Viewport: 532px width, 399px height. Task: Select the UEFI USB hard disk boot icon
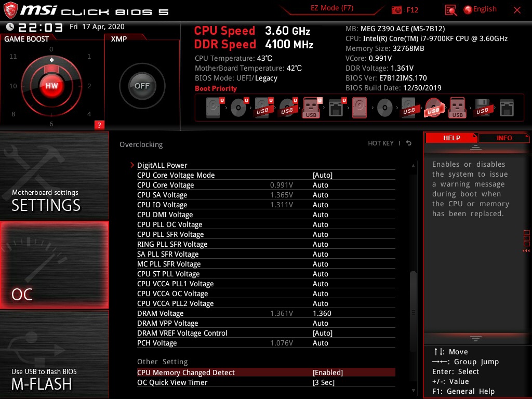click(x=263, y=108)
